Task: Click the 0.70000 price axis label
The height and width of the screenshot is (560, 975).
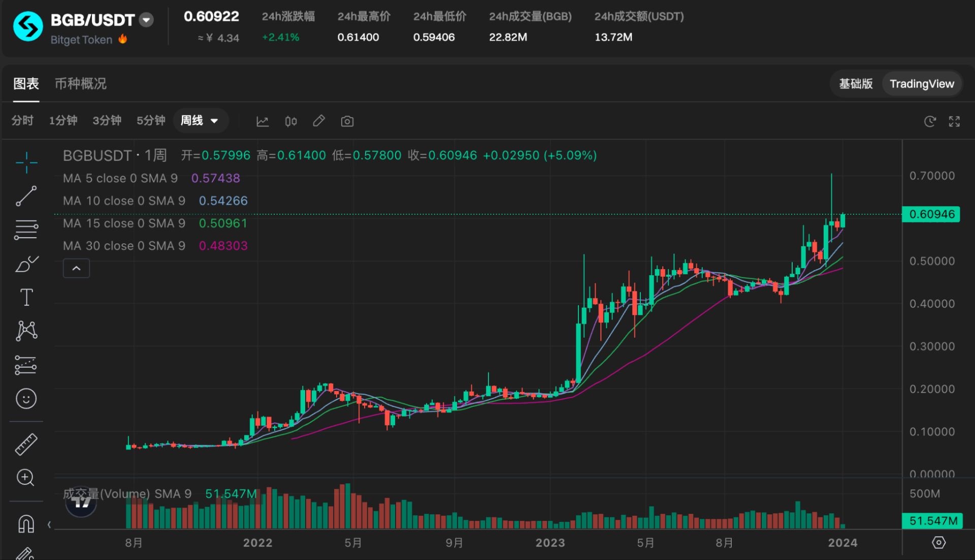Action: pyautogui.click(x=932, y=176)
